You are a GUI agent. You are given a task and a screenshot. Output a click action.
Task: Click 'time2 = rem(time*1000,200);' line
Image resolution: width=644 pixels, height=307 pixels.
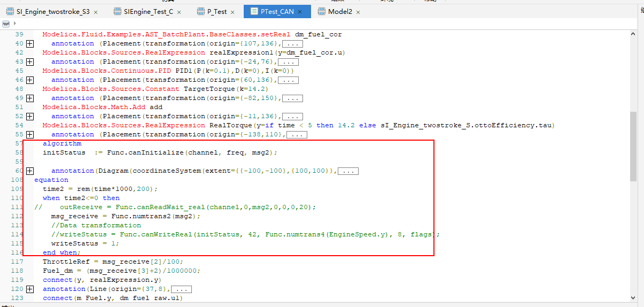(100, 189)
